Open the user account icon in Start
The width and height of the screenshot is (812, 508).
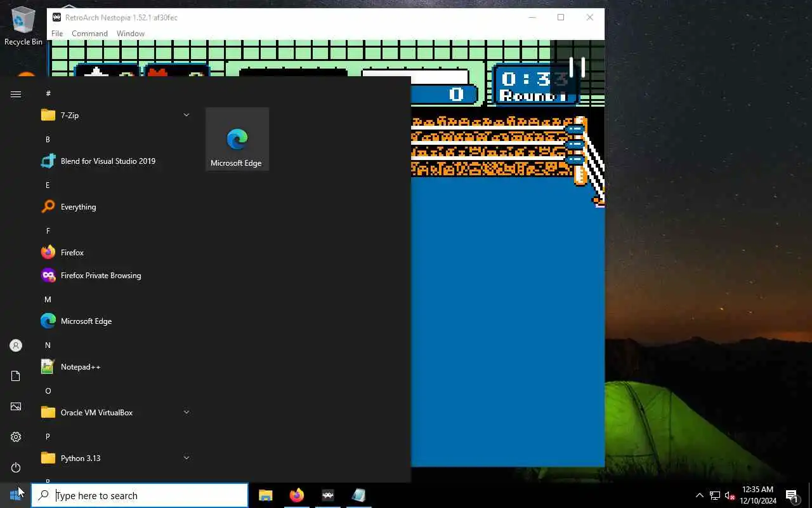pyautogui.click(x=16, y=345)
